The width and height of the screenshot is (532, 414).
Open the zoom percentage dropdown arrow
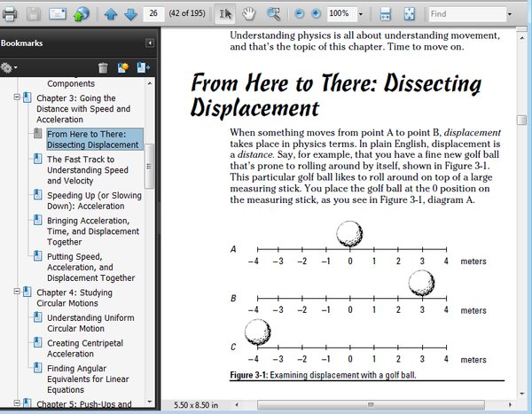[361, 14]
